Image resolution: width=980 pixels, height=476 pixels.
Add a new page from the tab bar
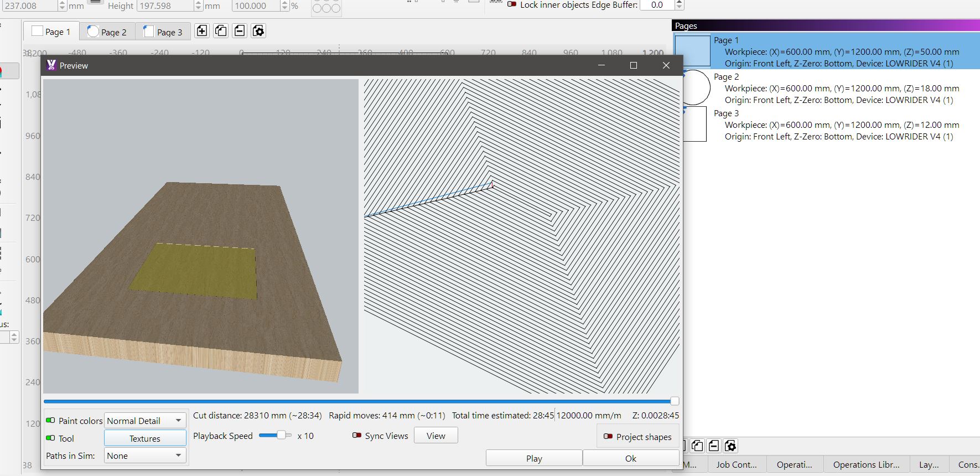202,31
